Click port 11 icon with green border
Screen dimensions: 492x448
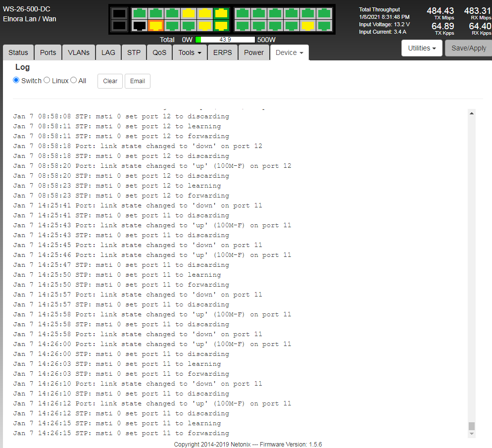(x=221, y=13)
